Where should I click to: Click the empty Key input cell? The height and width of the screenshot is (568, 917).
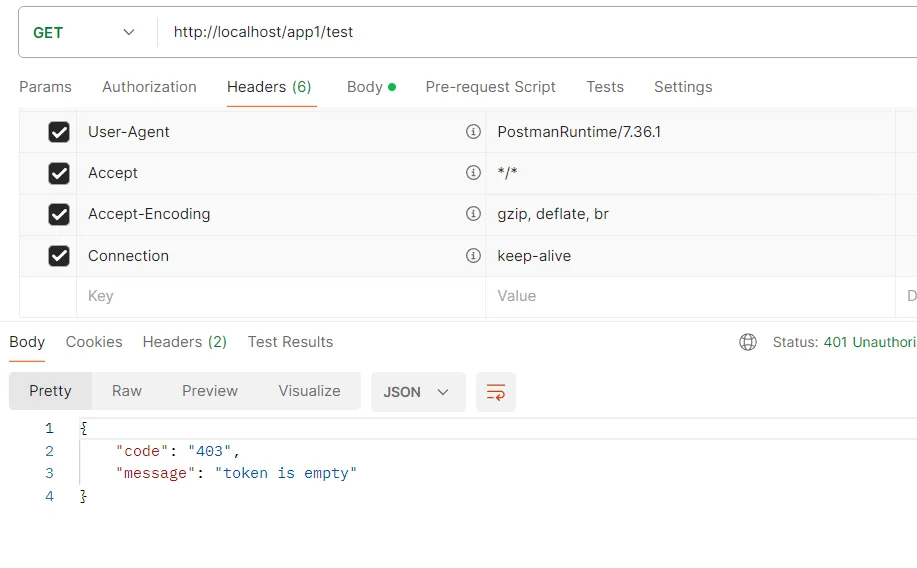(x=280, y=297)
